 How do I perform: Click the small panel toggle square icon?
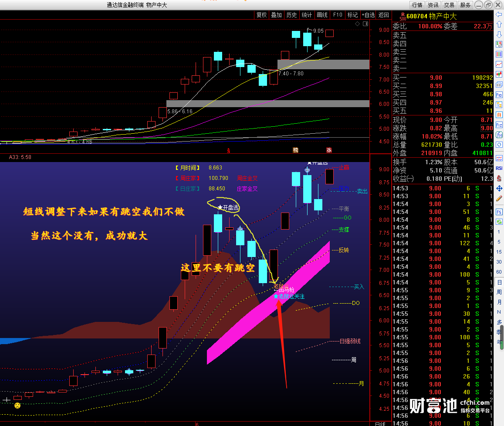click(365, 24)
